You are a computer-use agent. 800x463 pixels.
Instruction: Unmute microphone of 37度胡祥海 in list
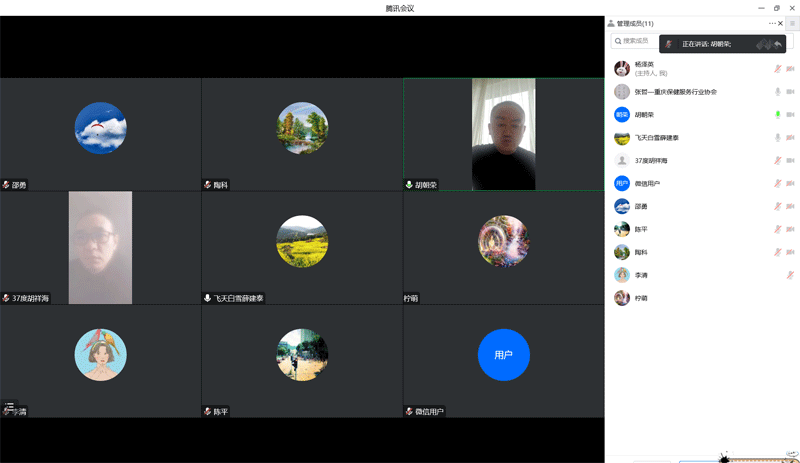pyautogui.click(x=778, y=160)
